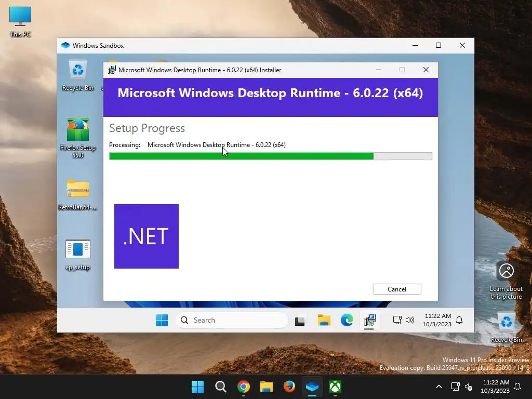Open the sandbox Start menu

tap(162, 320)
